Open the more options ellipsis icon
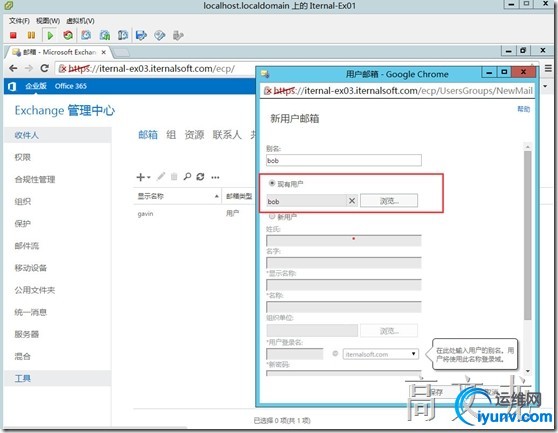The width and height of the screenshot is (558, 433). [215, 177]
